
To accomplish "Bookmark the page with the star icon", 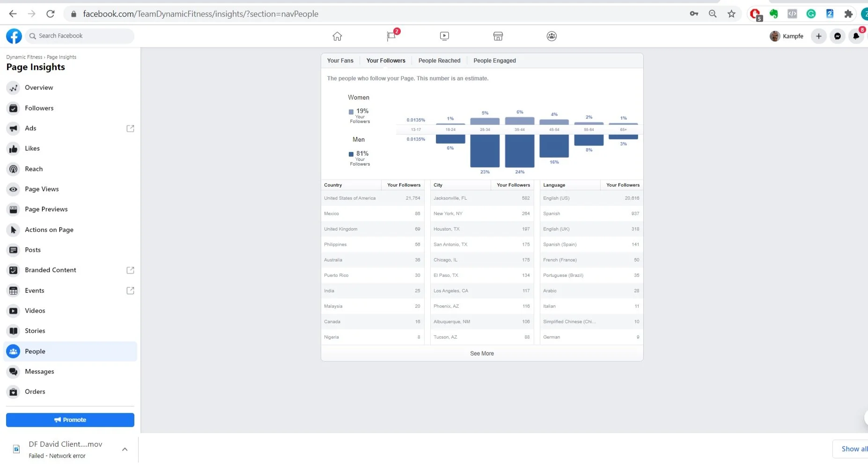I will [731, 14].
